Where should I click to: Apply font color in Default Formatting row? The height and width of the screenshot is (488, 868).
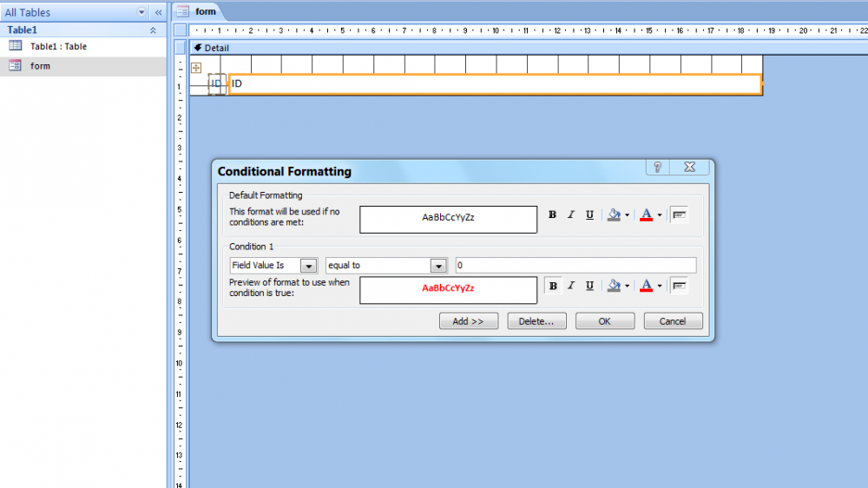[646, 215]
